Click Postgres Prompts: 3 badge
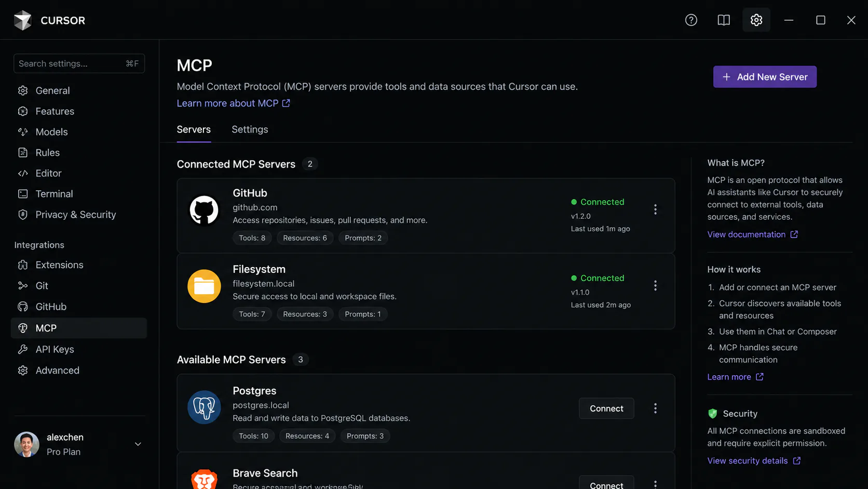868x489 pixels. coord(365,436)
